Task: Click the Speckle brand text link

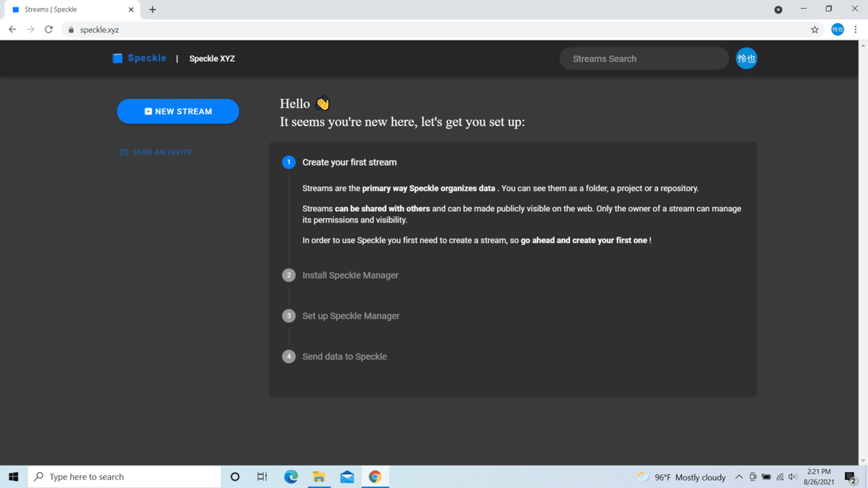Action: [x=147, y=58]
